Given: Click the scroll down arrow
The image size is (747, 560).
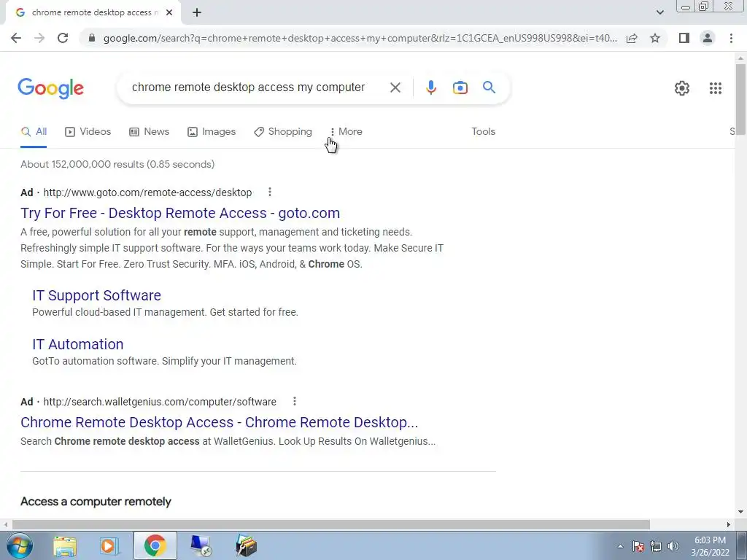Looking at the screenshot, I should pos(740,512).
